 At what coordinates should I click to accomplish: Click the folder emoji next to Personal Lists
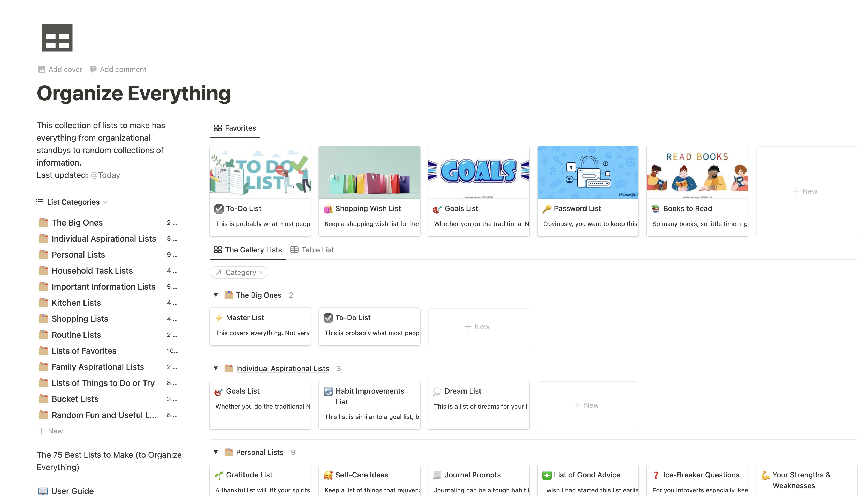(x=43, y=254)
